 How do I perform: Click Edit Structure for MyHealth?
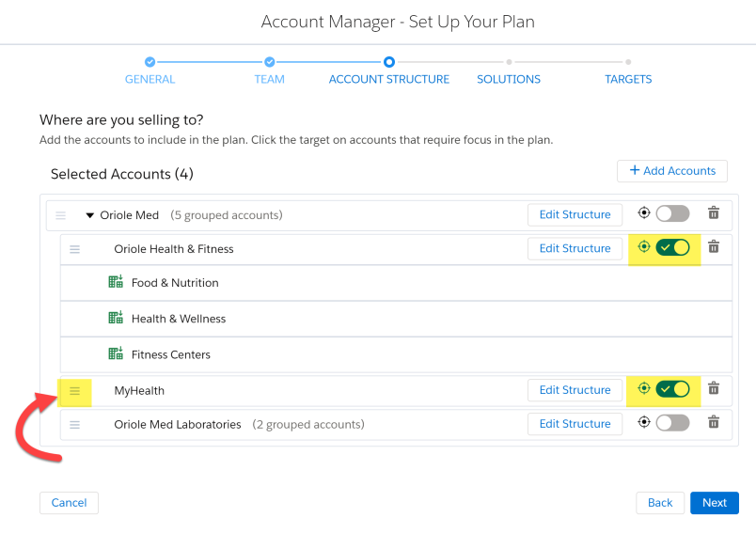tap(575, 390)
